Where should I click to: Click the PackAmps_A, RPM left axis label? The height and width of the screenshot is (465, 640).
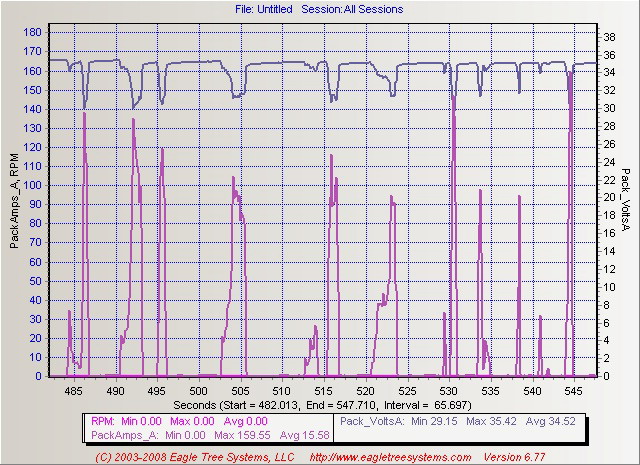click(14, 200)
